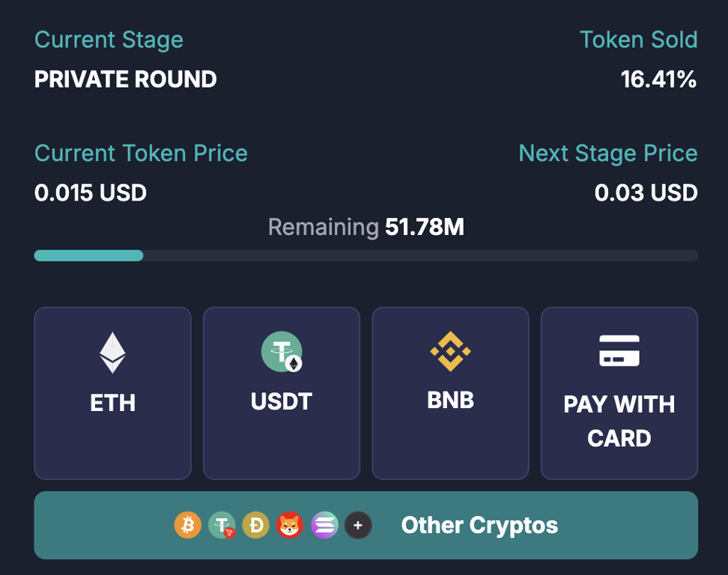Click the PRIVATE ROUND stage text
This screenshot has width=728, height=575.
[x=126, y=79]
